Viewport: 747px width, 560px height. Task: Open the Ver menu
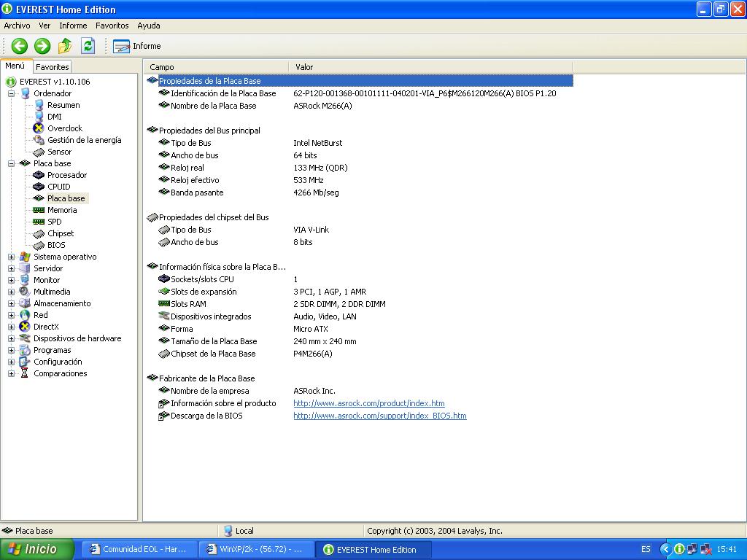(x=44, y=26)
